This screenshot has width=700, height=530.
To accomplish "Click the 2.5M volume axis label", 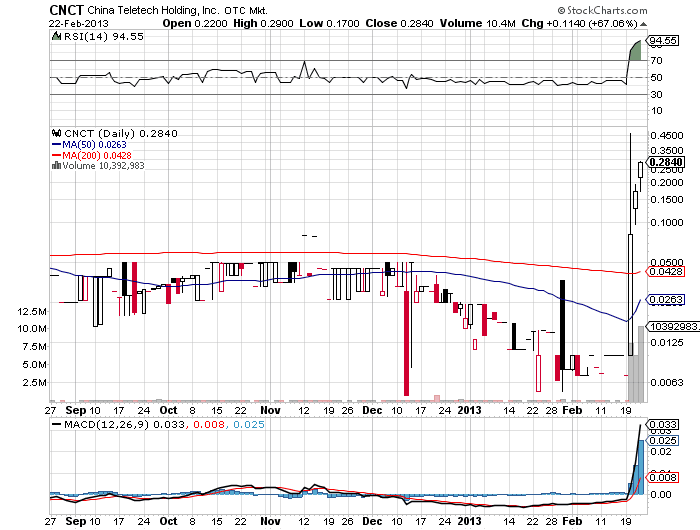I will pyautogui.click(x=35, y=383).
